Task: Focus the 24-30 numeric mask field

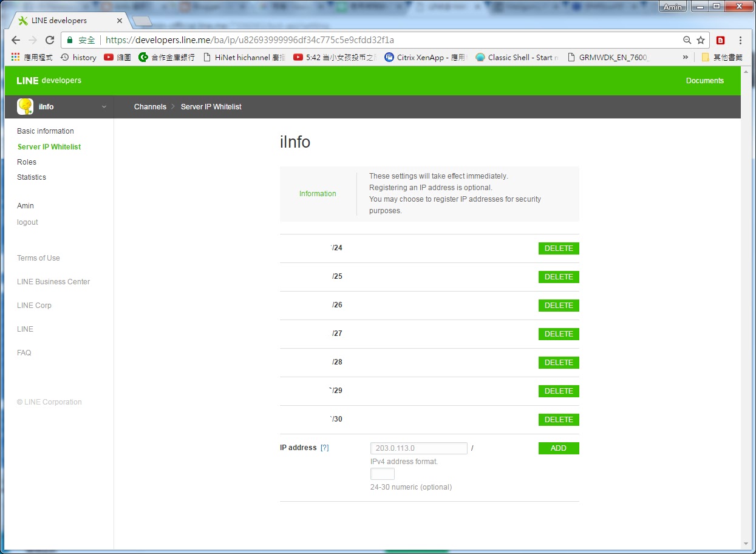Action: click(x=383, y=474)
